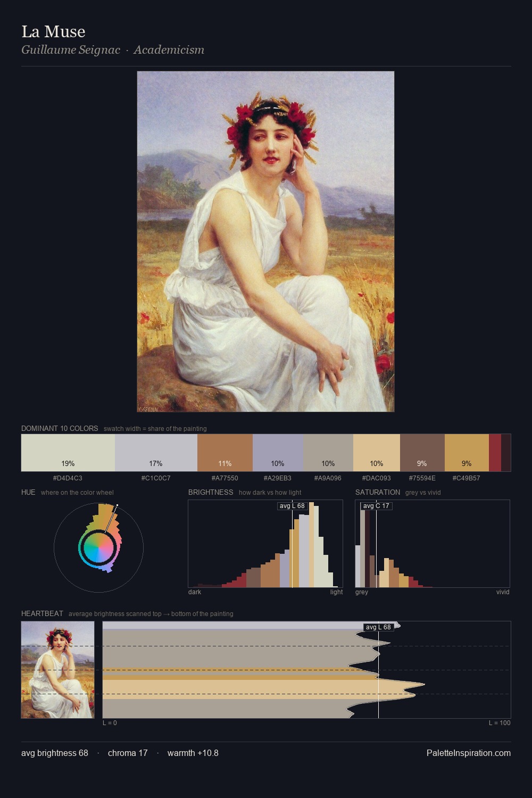Click the 'grey vs vivid' caption

[423, 492]
